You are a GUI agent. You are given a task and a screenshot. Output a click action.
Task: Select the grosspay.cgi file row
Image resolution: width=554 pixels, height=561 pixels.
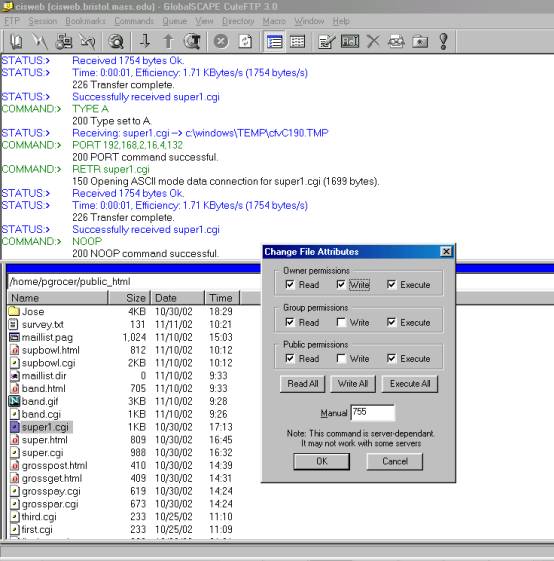point(122,491)
